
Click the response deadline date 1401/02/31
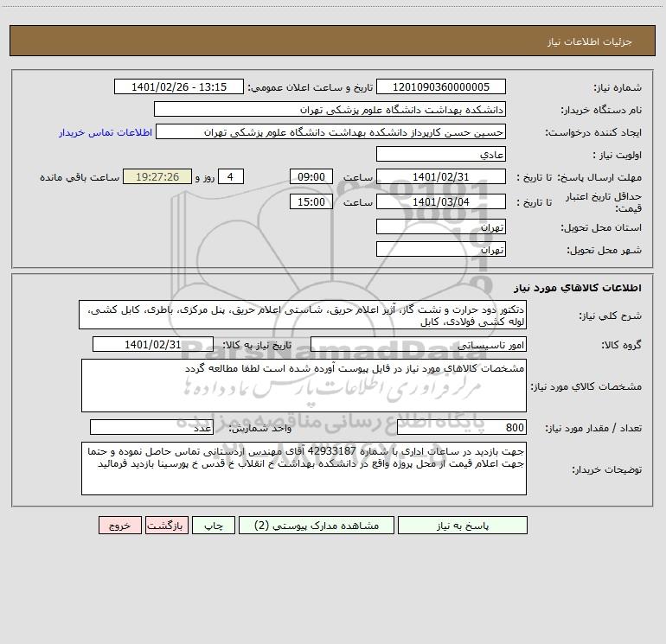(x=441, y=176)
